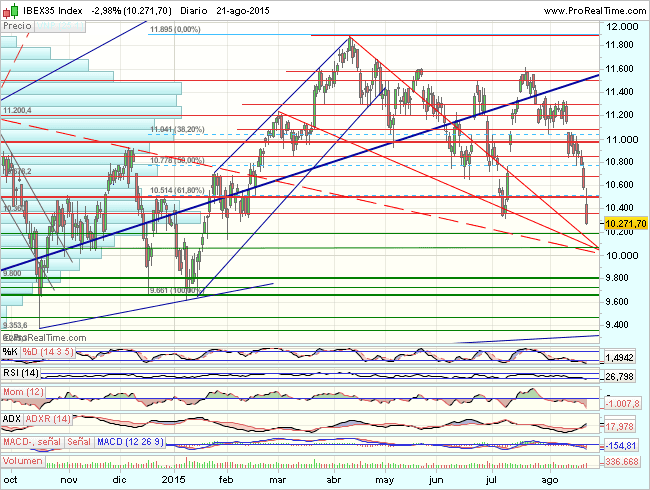Click the RSI (14) indicator label

[x=21, y=373]
